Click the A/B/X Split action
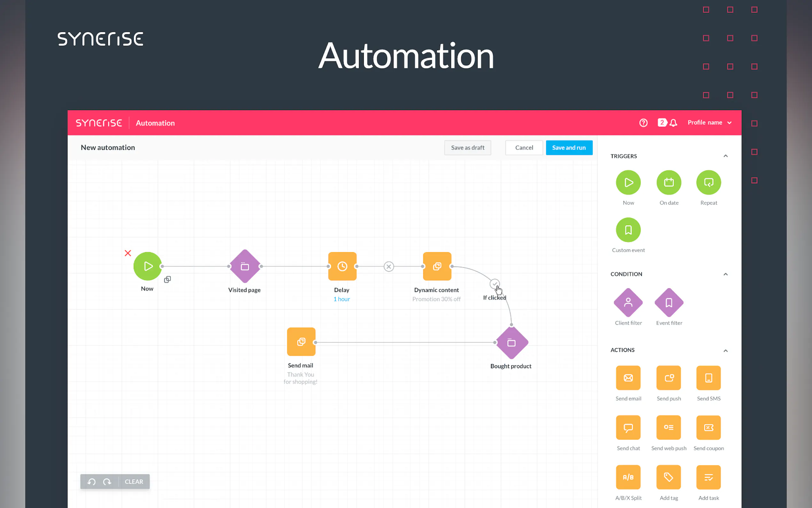 click(628, 477)
